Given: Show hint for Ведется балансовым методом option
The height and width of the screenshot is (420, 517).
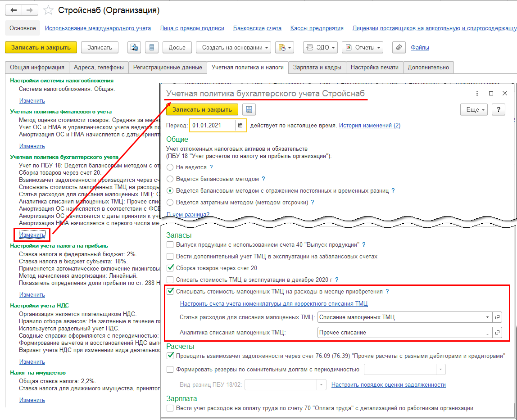Looking at the screenshot, I should point(263,179).
